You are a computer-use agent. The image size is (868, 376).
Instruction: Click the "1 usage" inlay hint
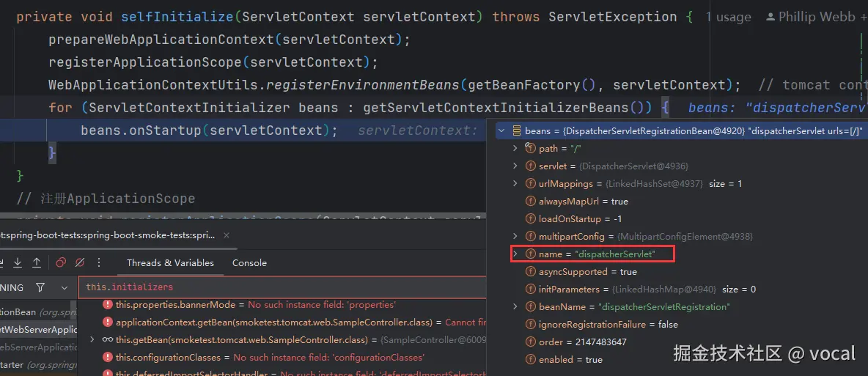(x=728, y=17)
